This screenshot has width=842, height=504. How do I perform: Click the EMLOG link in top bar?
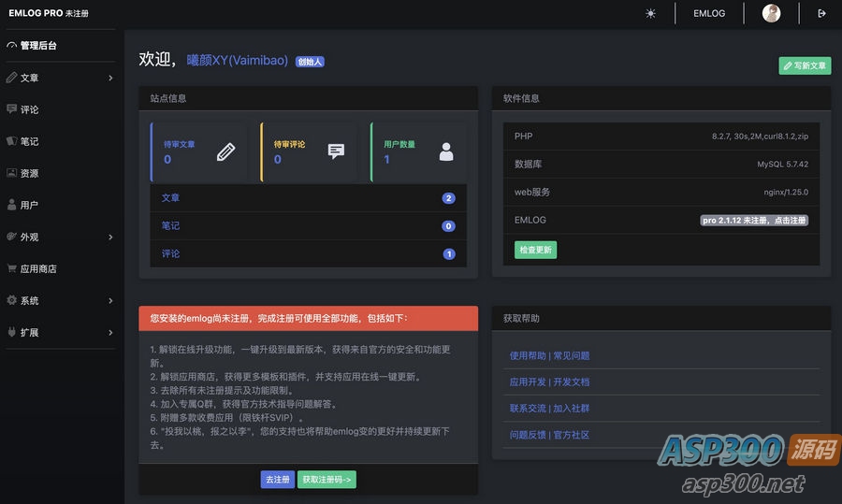click(x=708, y=13)
